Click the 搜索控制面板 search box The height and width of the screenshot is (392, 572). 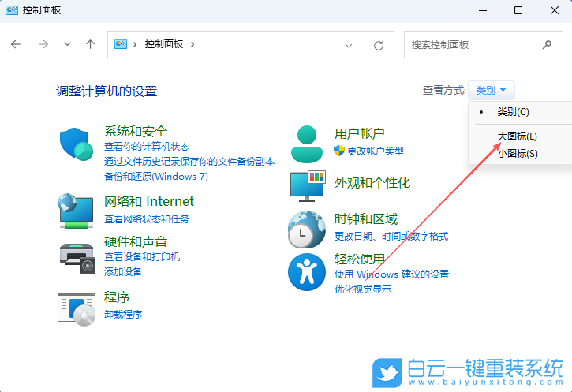(x=484, y=44)
